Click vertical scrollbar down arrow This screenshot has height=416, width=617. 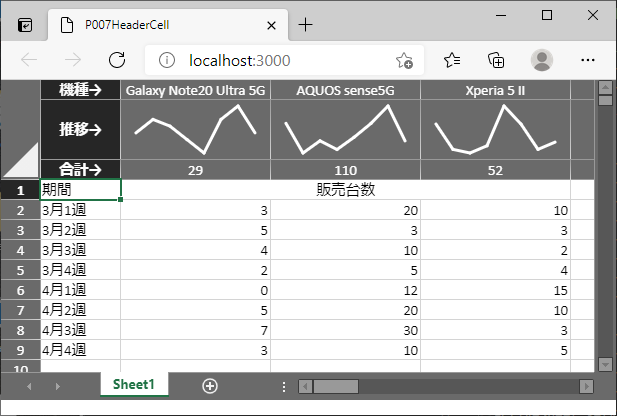click(x=605, y=364)
